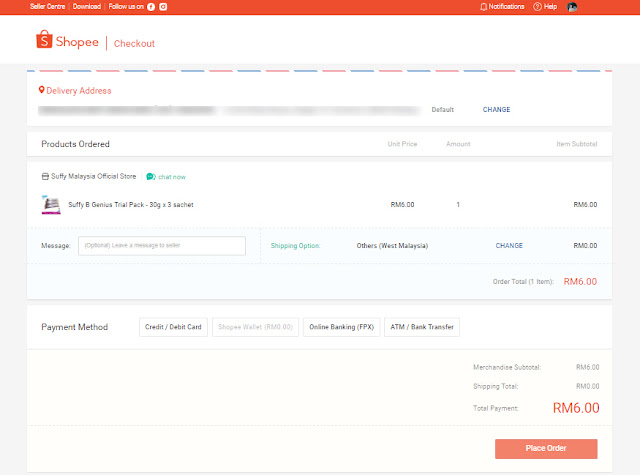Open the Seller Centre link

(47, 7)
